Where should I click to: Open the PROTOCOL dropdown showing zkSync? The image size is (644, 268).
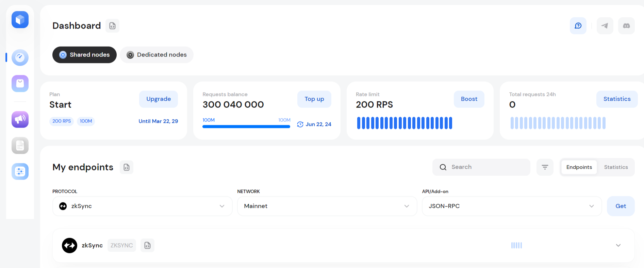click(142, 206)
